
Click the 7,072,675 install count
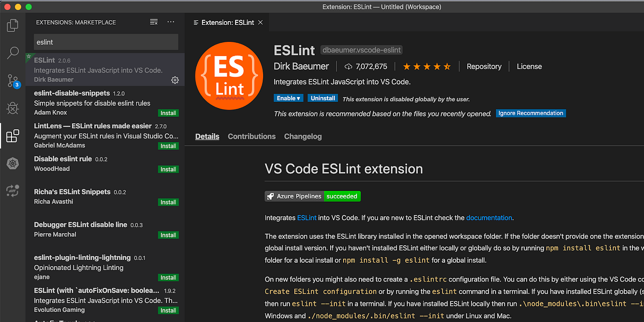point(372,67)
